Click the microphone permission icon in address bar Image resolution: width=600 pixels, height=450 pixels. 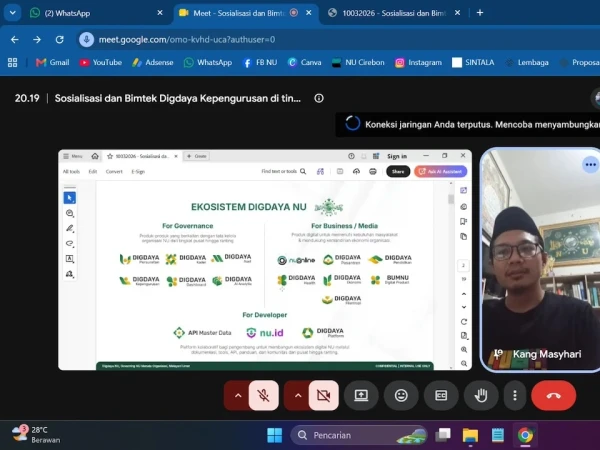[86, 39]
